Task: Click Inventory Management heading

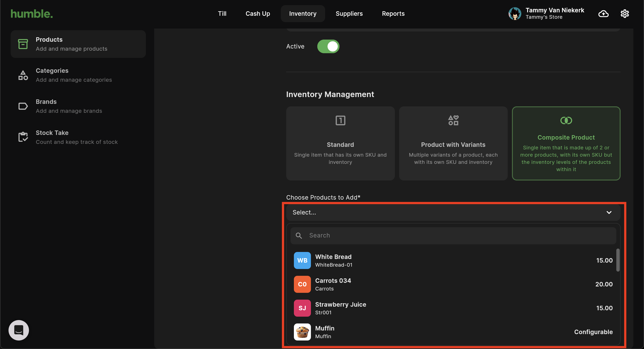Action: (330, 94)
